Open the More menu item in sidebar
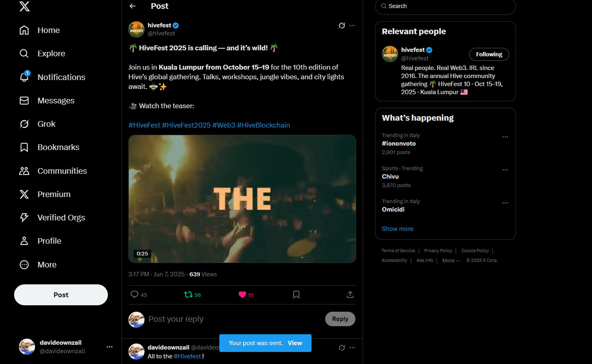 pos(38,265)
